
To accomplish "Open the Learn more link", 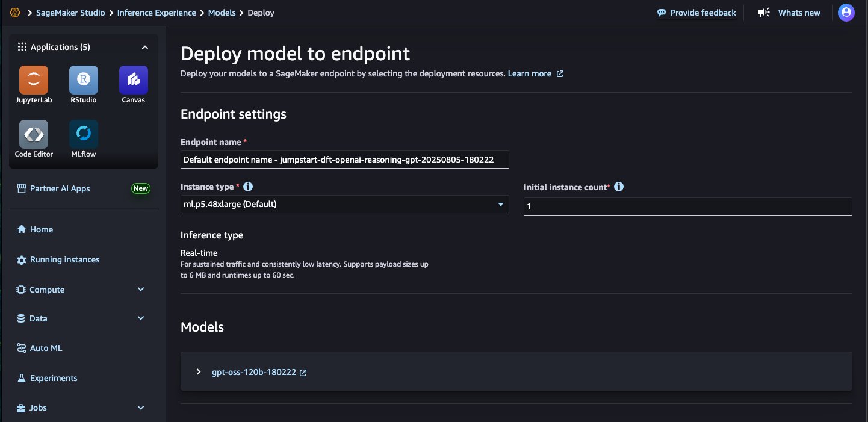I will click(530, 73).
